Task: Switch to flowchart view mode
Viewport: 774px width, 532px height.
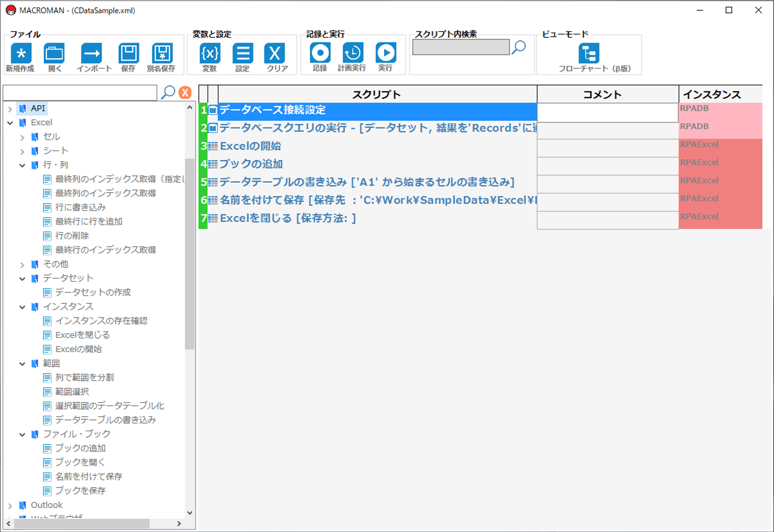Action: 589,53
